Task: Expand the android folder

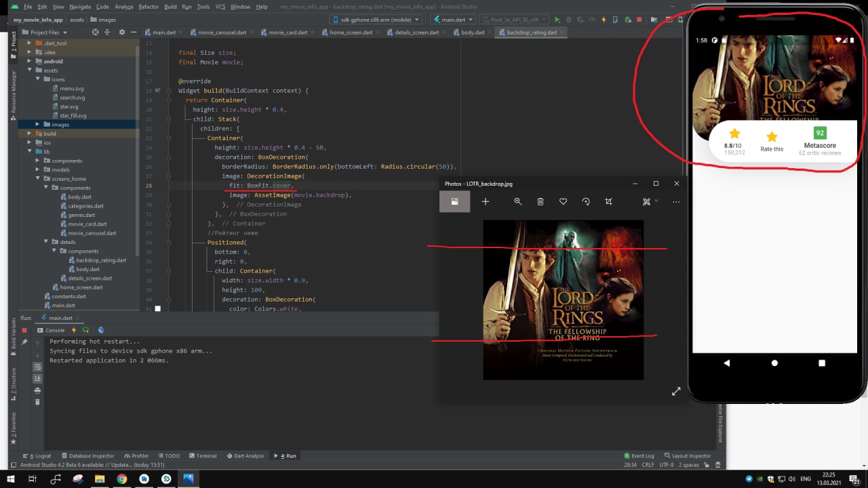Action: point(30,61)
